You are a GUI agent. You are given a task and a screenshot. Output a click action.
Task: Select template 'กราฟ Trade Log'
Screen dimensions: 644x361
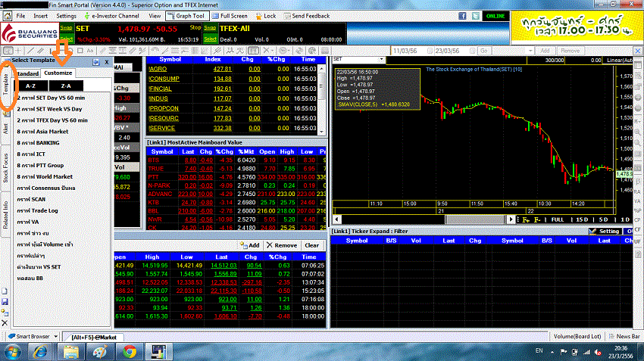click(x=37, y=210)
